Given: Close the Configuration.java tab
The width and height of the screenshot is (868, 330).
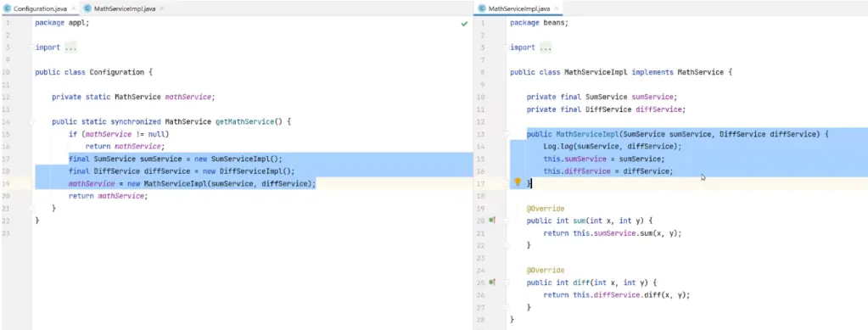Looking at the screenshot, I should pos(73,8).
